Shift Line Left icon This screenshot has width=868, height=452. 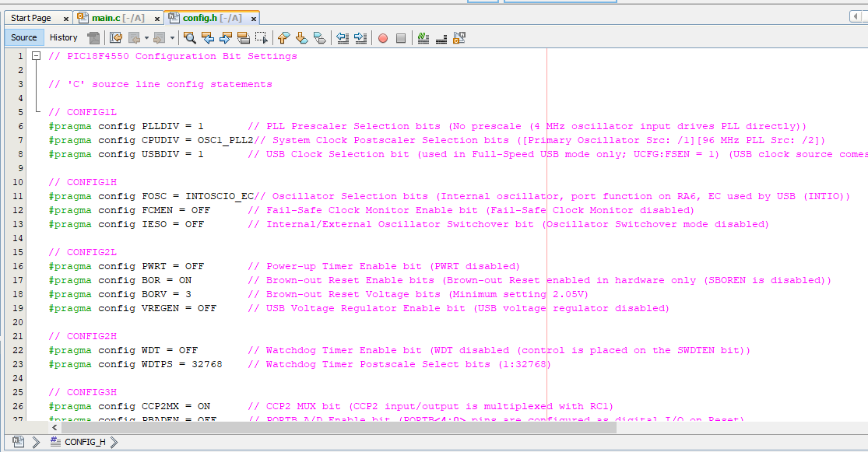(x=343, y=37)
